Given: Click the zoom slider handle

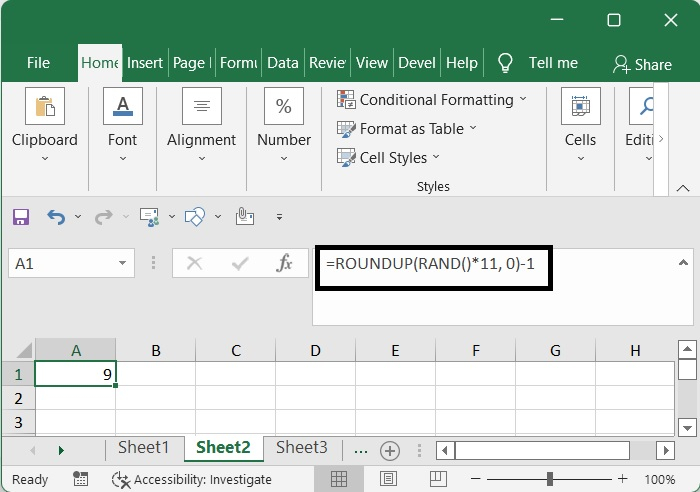Looking at the screenshot, I should [550, 479].
